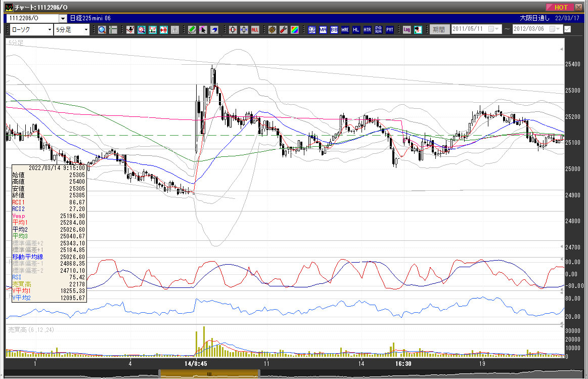Screen dimensions: 588x379
Task: Click the magnifier icon with number 2
Action: (142, 30)
